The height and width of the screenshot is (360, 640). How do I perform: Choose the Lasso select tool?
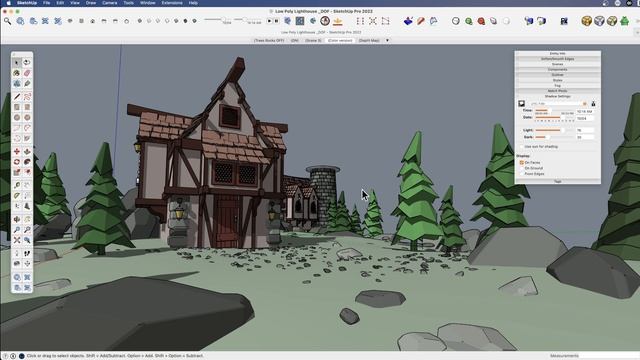[27, 62]
